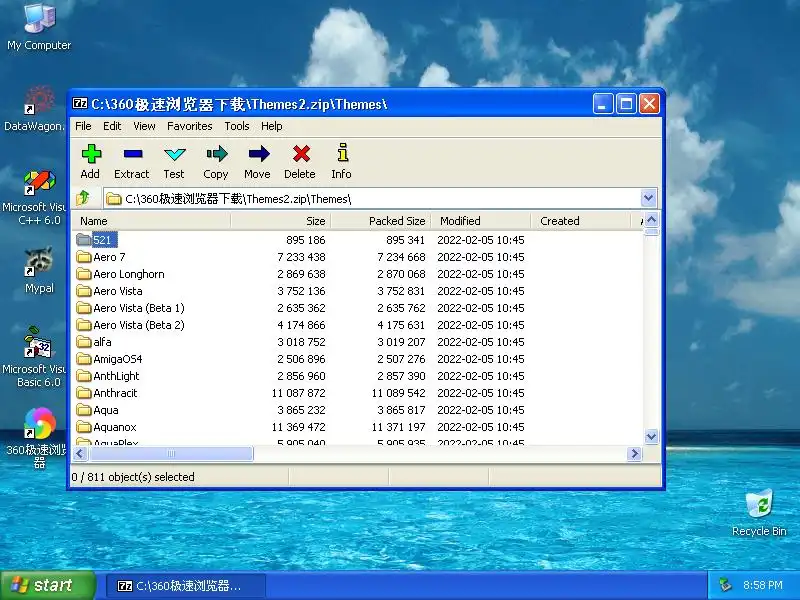Click the horizontal scrollbar thumb
This screenshot has width=800, height=600.
(170, 453)
